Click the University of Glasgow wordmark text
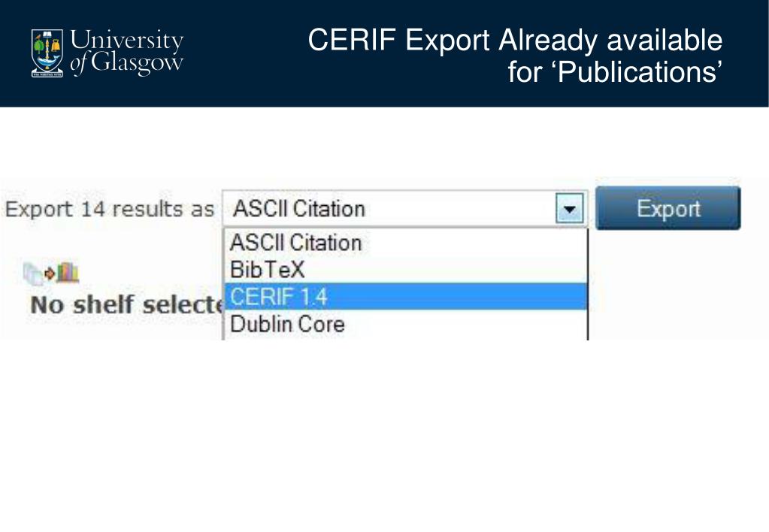Viewport: 769px width, 532px height. [126, 51]
